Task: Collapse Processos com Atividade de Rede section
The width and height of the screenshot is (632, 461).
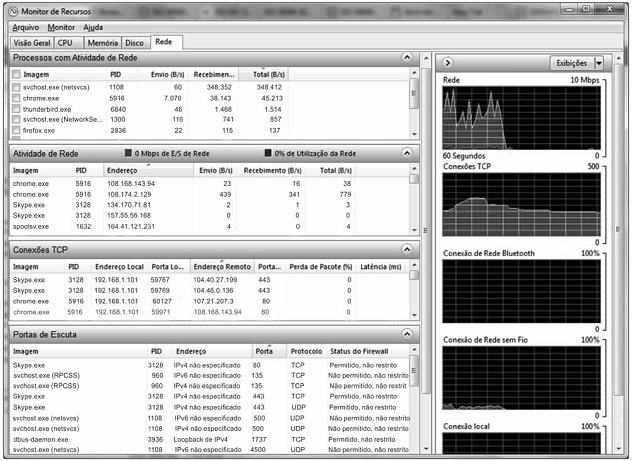Action: tap(406, 59)
